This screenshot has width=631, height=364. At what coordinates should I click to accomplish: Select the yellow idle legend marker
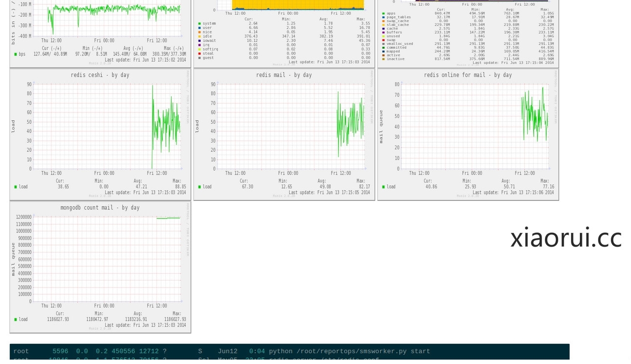coord(200,36)
